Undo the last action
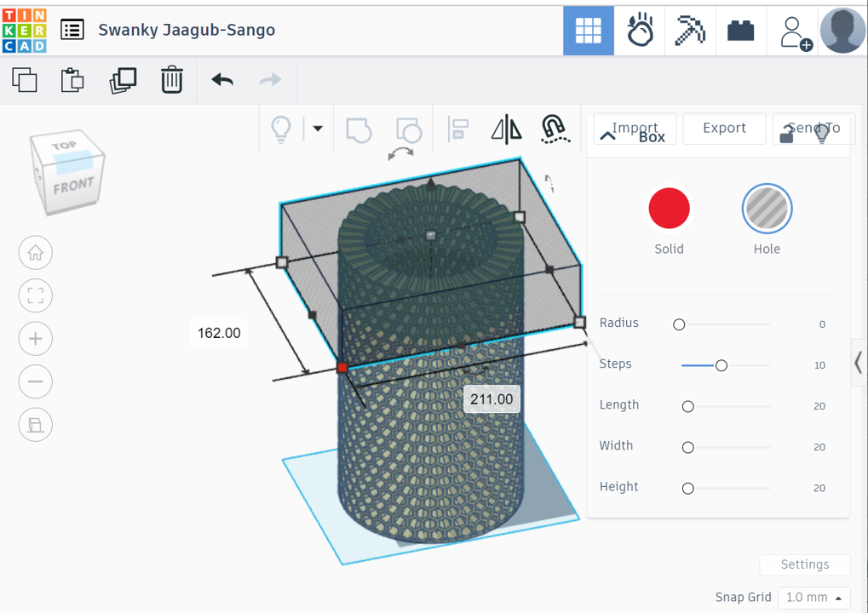Image resolution: width=868 pixels, height=613 pixels. (x=222, y=80)
